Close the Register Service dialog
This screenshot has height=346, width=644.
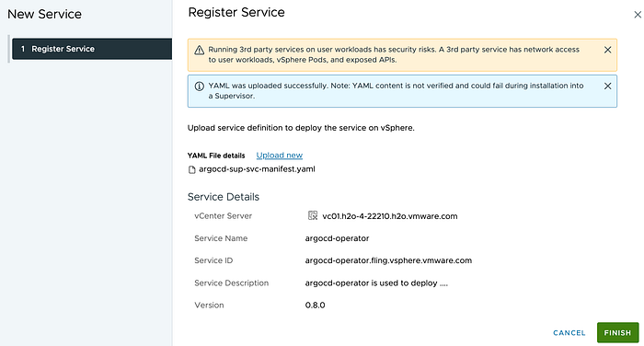click(638, 15)
